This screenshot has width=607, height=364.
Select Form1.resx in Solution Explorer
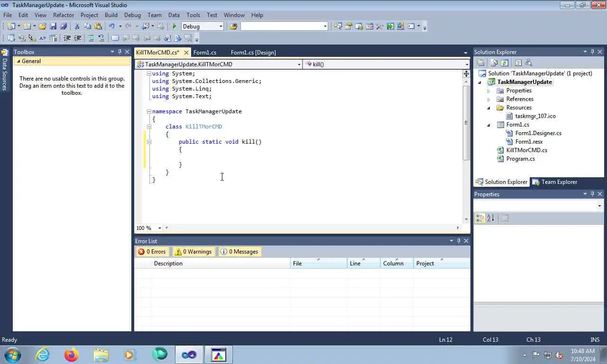tap(529, 142)
